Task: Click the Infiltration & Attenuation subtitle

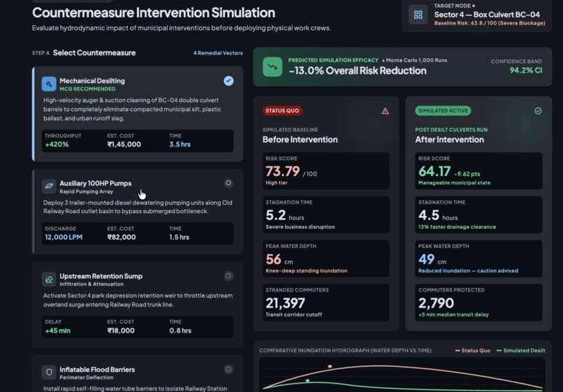Action: 92,284
